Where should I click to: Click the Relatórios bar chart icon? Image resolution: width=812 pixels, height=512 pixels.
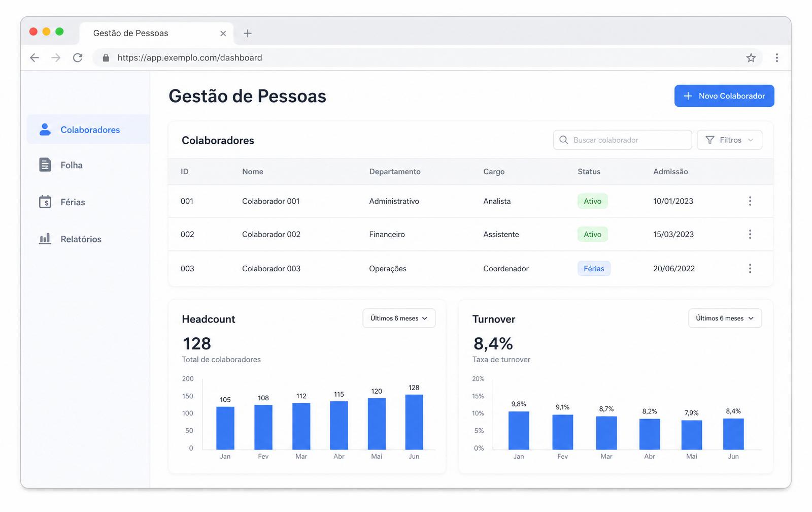coord(45,239)
